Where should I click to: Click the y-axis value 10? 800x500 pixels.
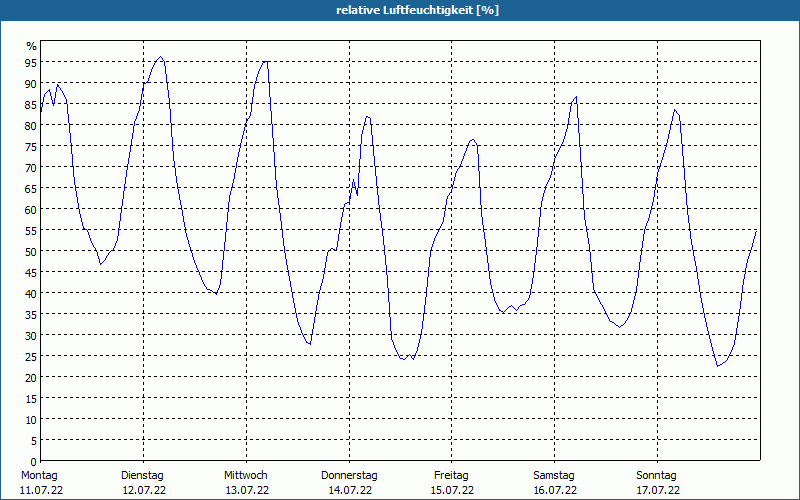click(31, 419)
